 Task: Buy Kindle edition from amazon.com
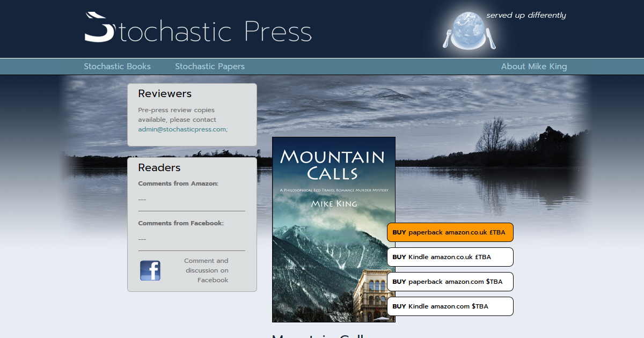(x=450, y=306)
